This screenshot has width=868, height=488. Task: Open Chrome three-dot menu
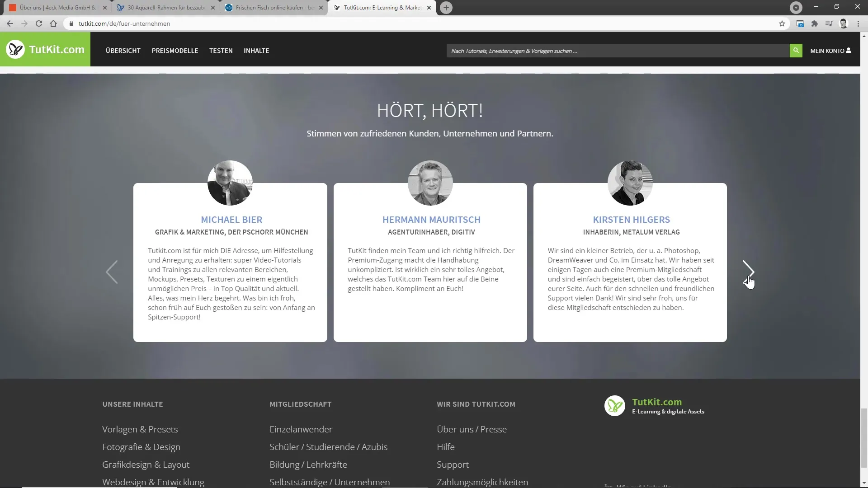click(x=858, y=23)
